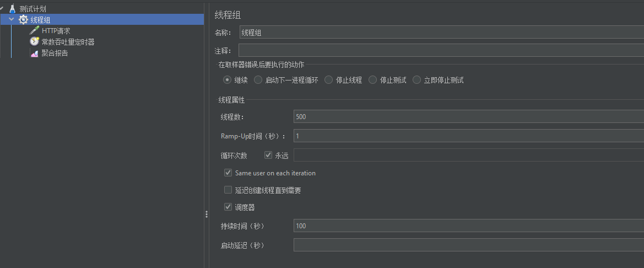Collapse the 测试计划 root node
The width and height of the screenshot is (644, 268).
point(2,9)
